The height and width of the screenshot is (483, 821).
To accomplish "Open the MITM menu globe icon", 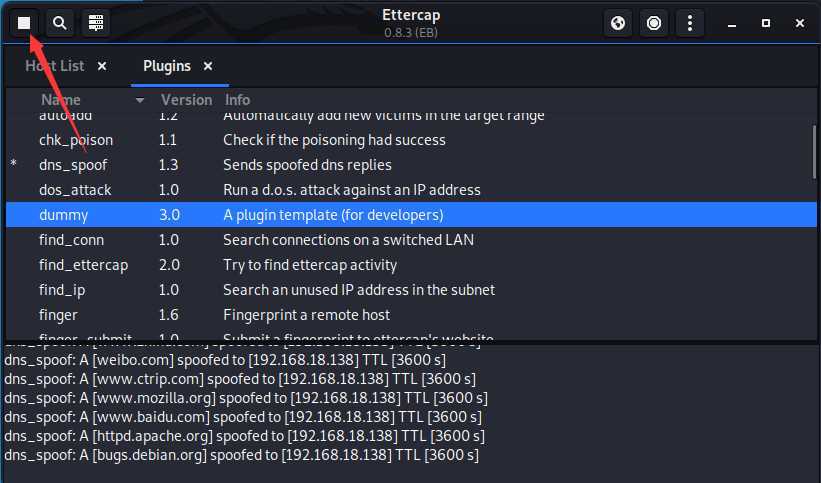I will pyautogui.click(x=618, y=23).
